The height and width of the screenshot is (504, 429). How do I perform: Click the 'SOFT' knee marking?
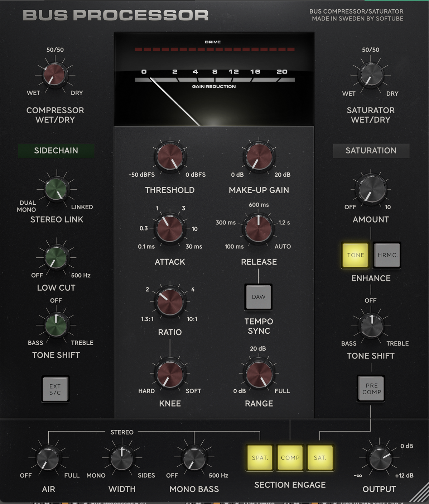click(x=193, y=391)
